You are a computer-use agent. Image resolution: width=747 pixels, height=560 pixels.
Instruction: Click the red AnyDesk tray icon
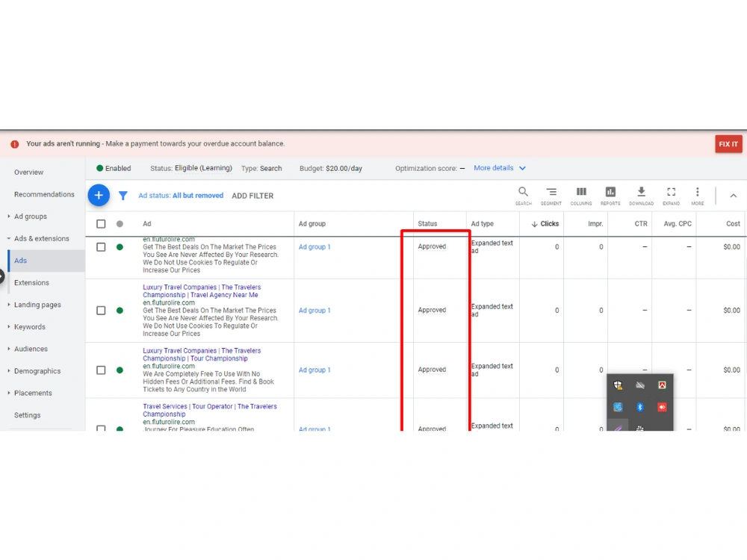point(662,407)
